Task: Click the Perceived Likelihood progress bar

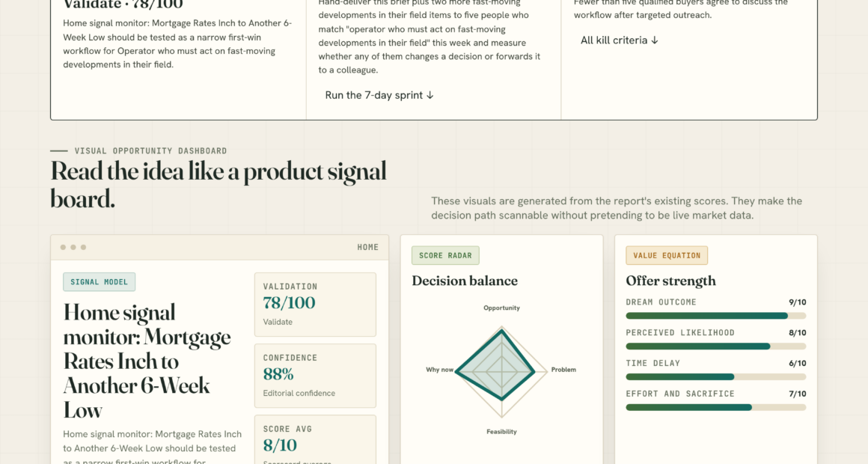Action: tap(716, 347)
